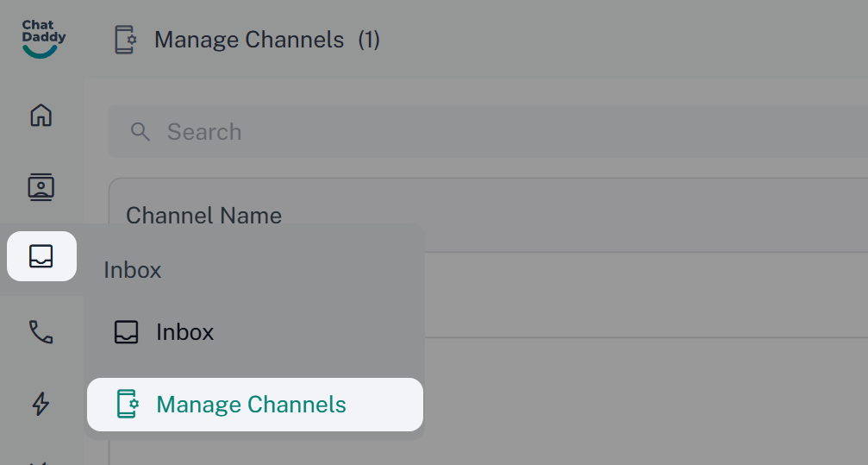
Task: Click the tray icon beside Inbox menu entry
Action: pos(126,332)
